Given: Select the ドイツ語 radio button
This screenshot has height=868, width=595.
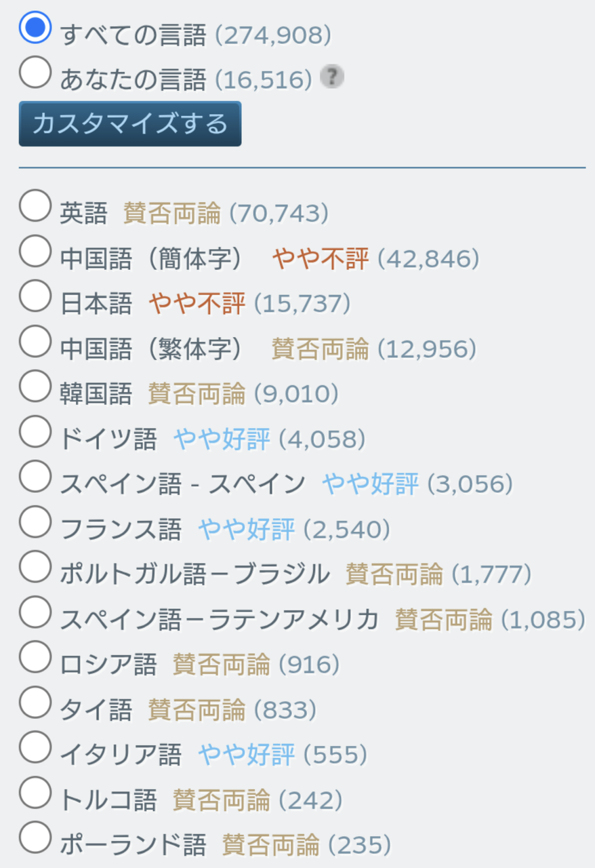Looking at the screenshot, I should 35,431.
